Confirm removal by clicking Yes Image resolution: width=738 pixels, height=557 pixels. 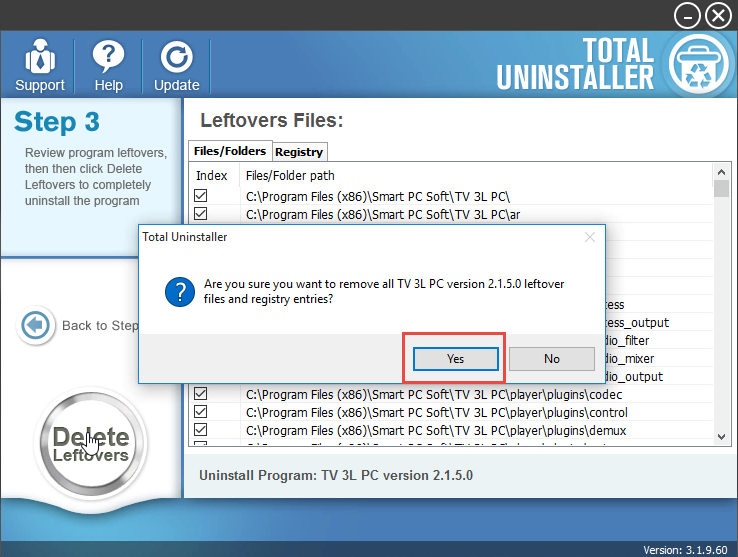tap(456, 359)
